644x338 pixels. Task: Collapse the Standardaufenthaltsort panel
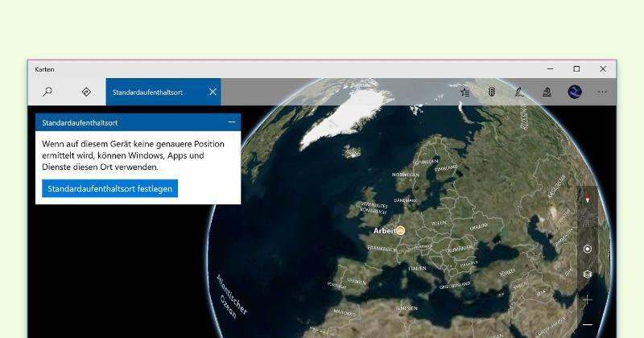tap(232, 122)
